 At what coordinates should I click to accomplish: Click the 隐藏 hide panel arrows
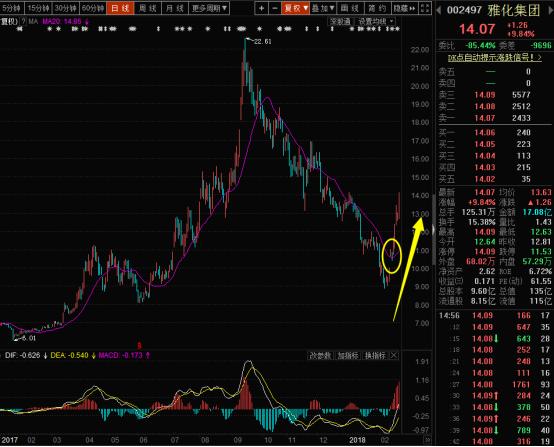(x=405, y=8)
